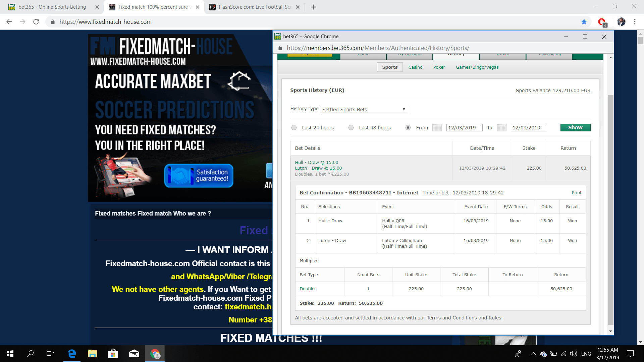The width and height of the screenshot is (644, 362).
Task: Close the bet365 Online Sports Betting tab
Action: pos(97,7)
